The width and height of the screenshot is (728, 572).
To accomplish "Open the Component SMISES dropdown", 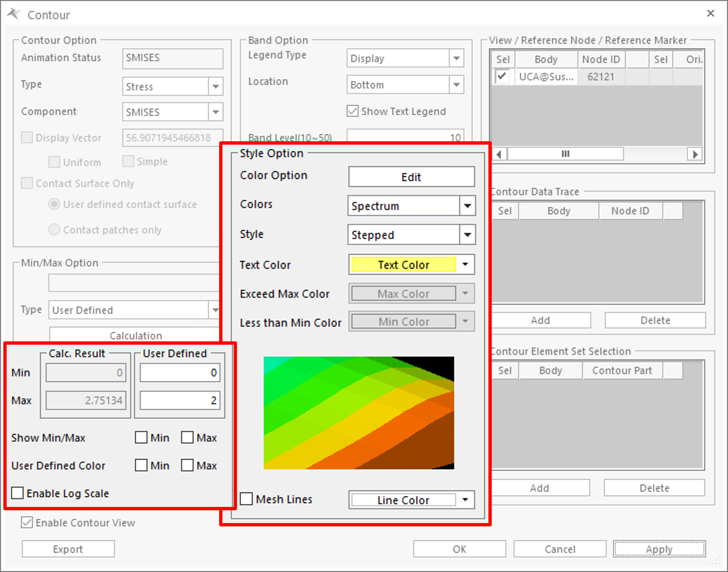I will 215,112.
